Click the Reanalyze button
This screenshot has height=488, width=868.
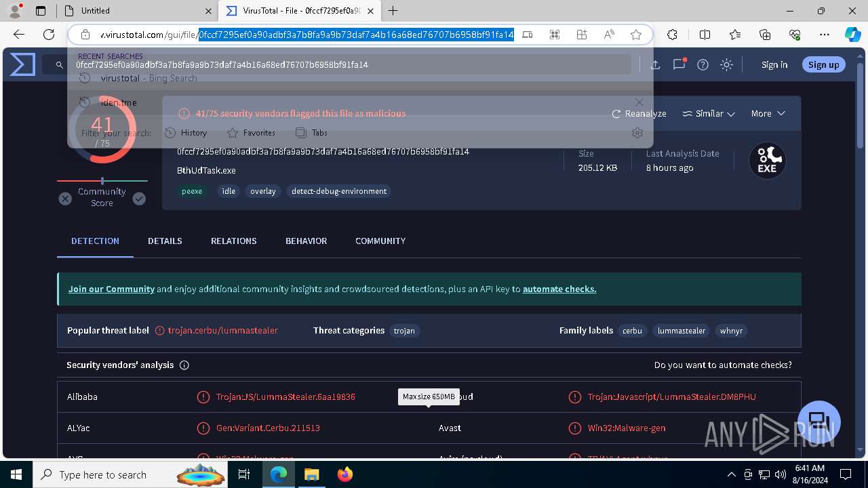coord(639,114)
